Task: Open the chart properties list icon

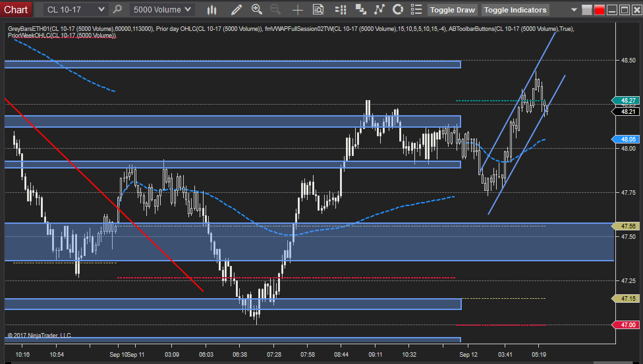Action: point(416,9)
